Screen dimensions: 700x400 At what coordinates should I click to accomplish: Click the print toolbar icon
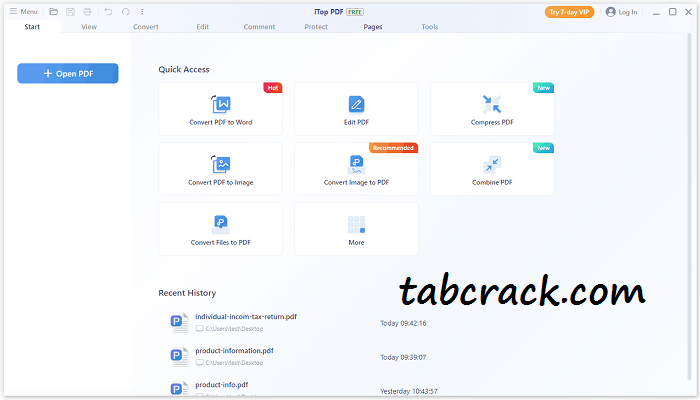87,12
